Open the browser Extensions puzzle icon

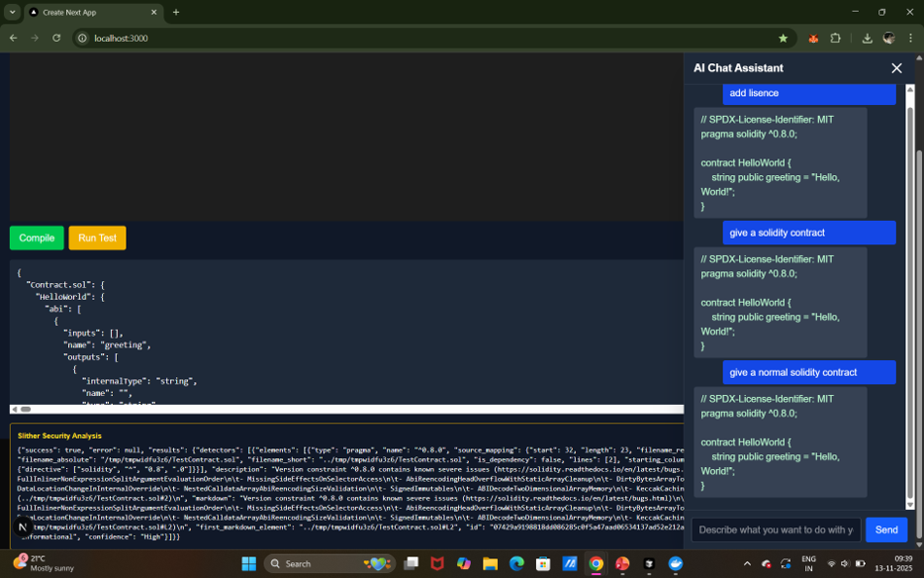click(835, 39)
